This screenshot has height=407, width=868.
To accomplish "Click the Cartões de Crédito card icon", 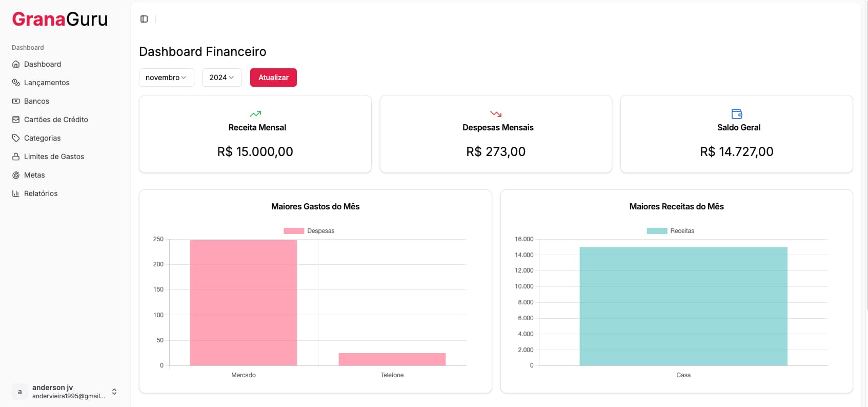I will (x=16, y=120).
